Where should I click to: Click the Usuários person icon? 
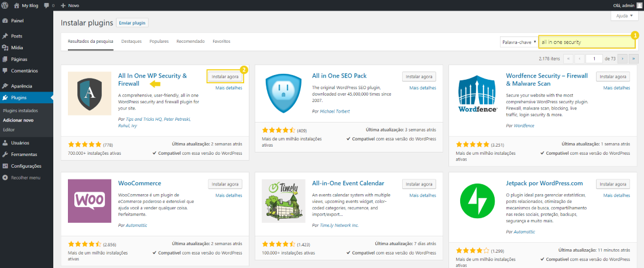(x=5, y=143)
